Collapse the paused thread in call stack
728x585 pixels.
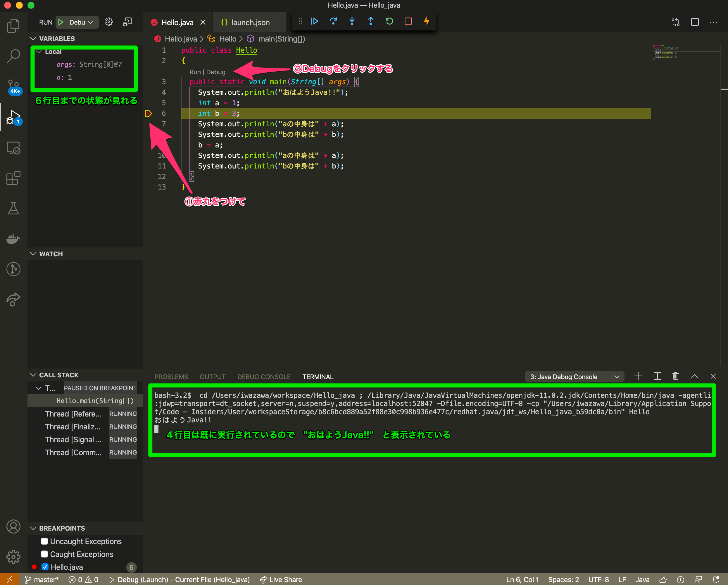(x=39, y=388)
